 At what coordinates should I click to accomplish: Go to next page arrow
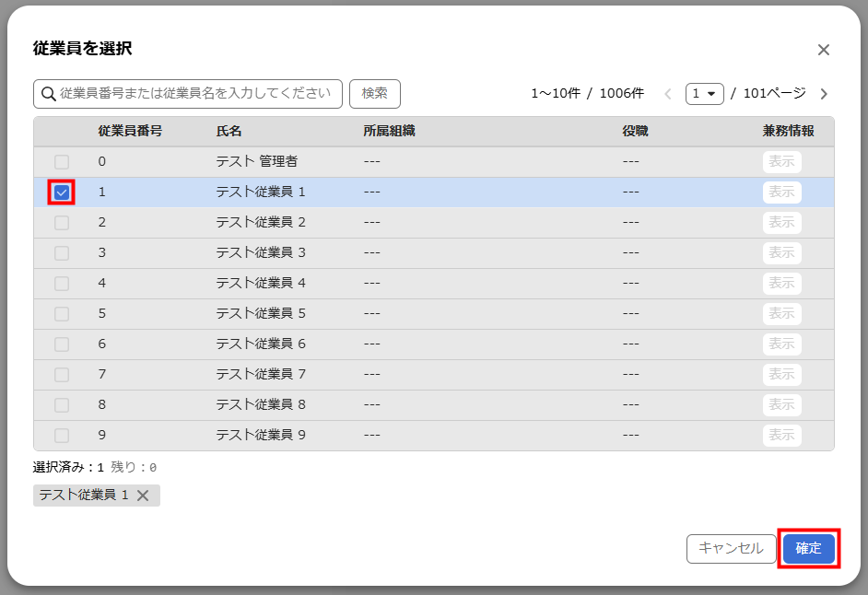pos(824,94)
